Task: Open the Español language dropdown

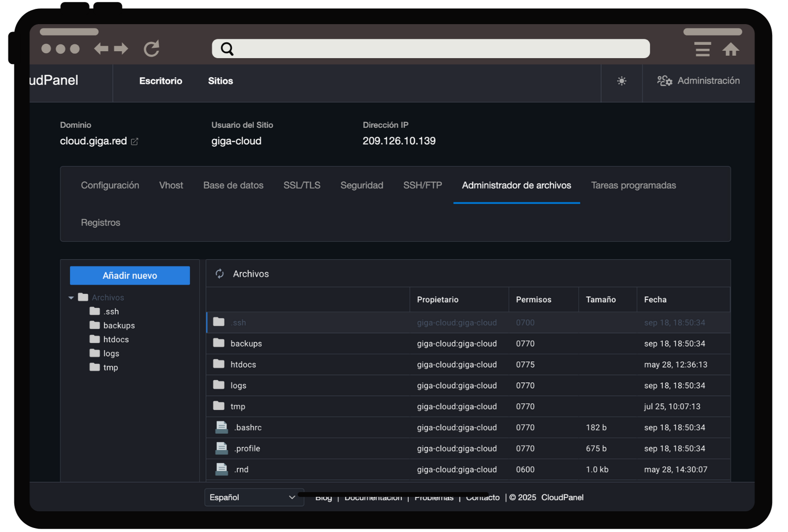Action: click(x=253, y=498)
